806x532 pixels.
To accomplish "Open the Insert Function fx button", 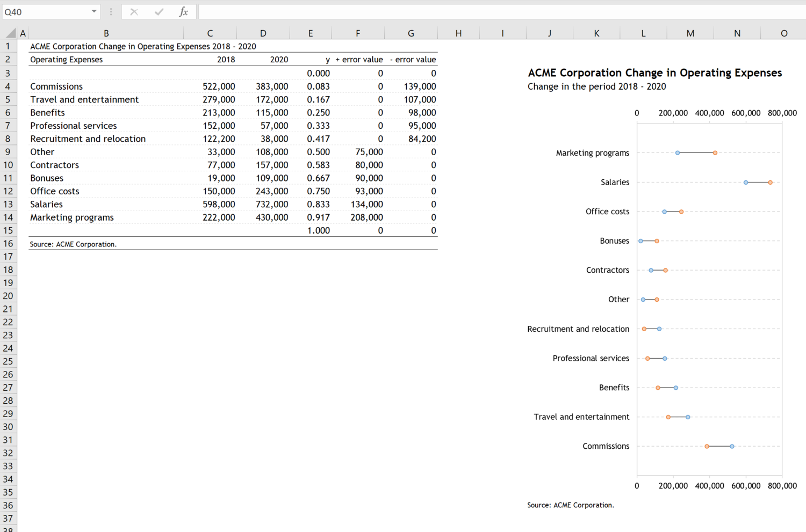I will click(x=184, y=12).
